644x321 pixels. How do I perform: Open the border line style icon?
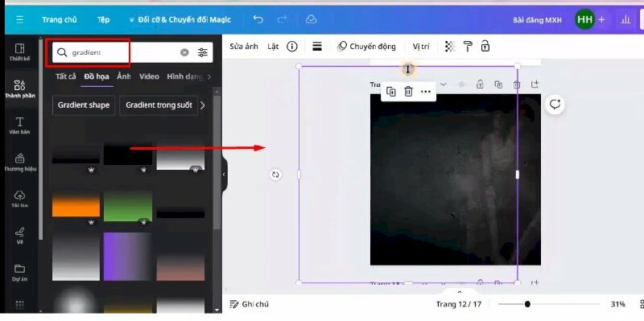(x=317, y=47)
